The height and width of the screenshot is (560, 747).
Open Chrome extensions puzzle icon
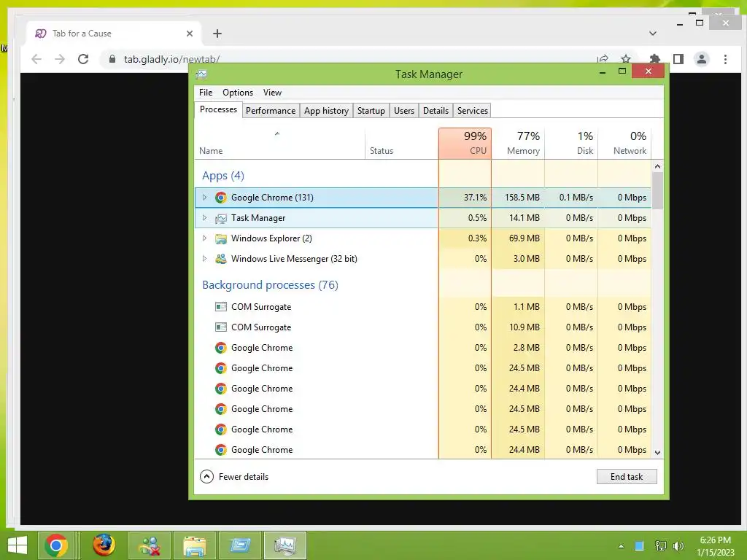pos(655,58)
